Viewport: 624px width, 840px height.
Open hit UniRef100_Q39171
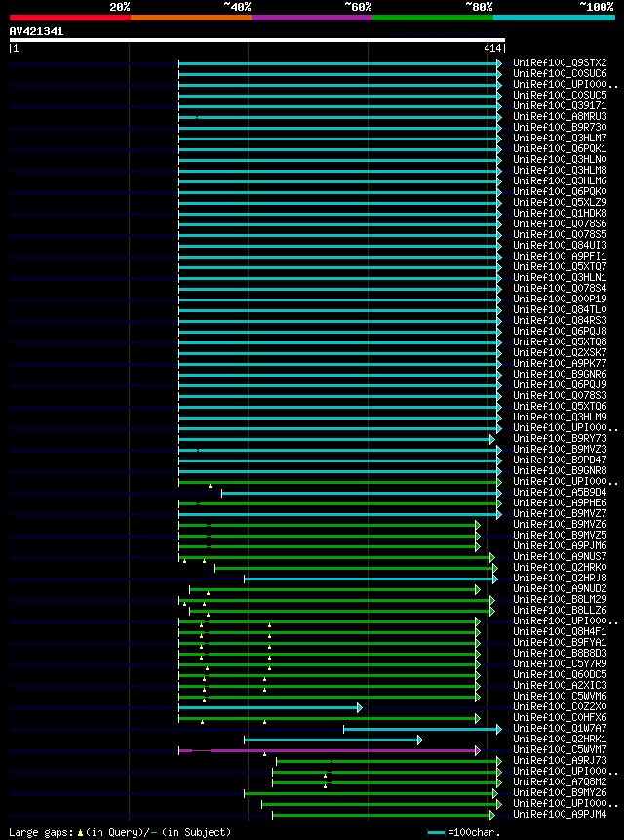coord(560,105)
